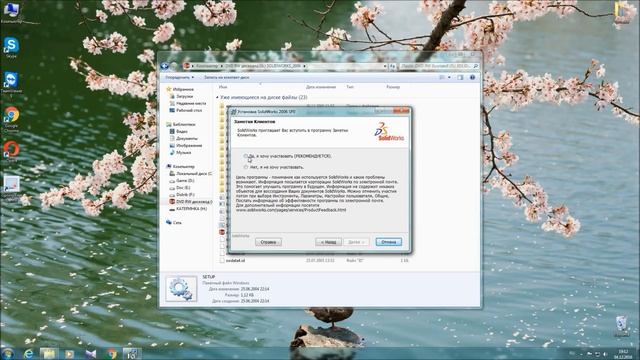Open the Google Chrome desktop shortcut
The height and width of the screenshot is (360, 640).
[11, 118]
